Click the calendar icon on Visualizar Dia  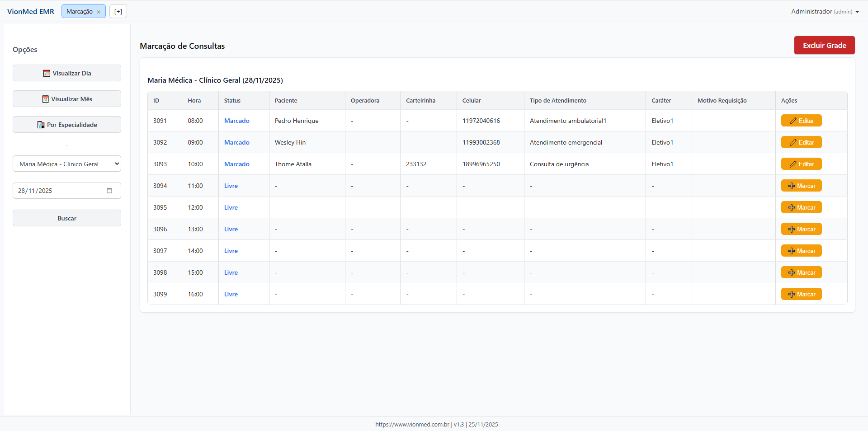coord(47,73)
